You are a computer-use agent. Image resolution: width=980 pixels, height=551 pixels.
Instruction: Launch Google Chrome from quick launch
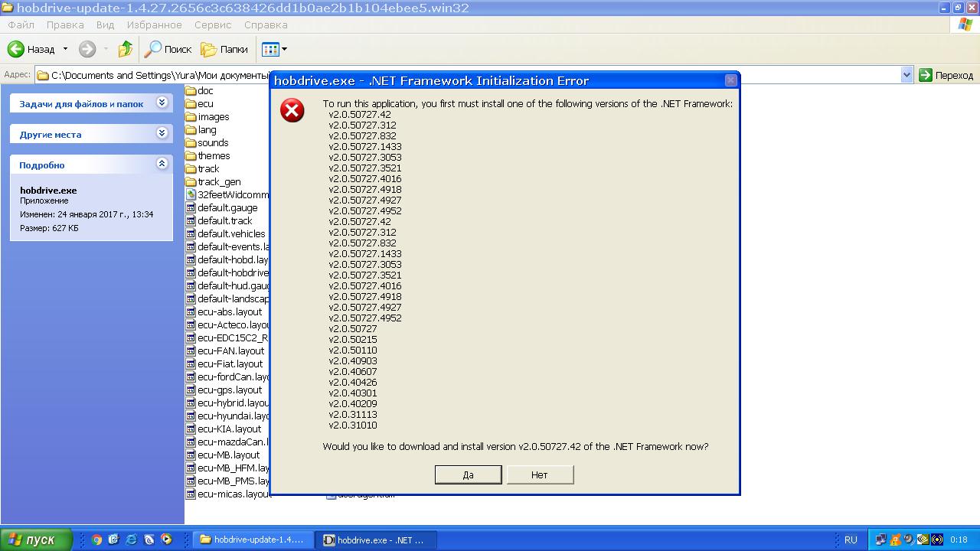click(97, 540)
